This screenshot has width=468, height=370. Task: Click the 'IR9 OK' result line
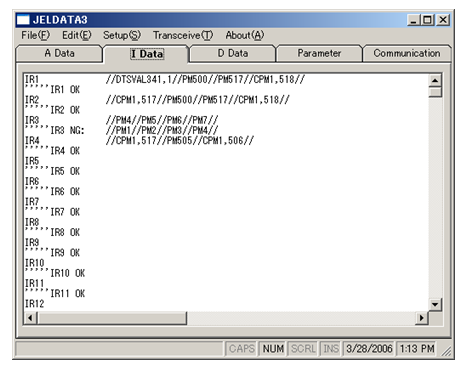(x=65, y=253)
